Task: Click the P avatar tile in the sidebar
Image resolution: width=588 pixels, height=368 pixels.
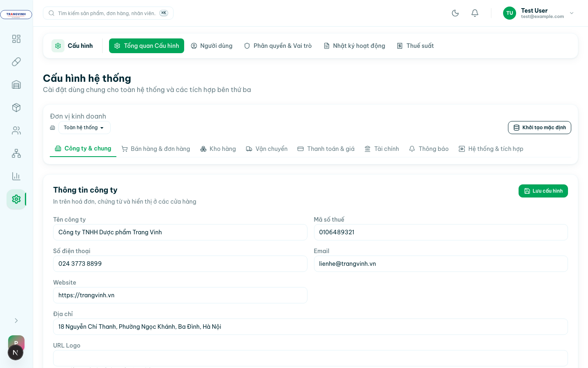Action: click(x=16, y=341)
